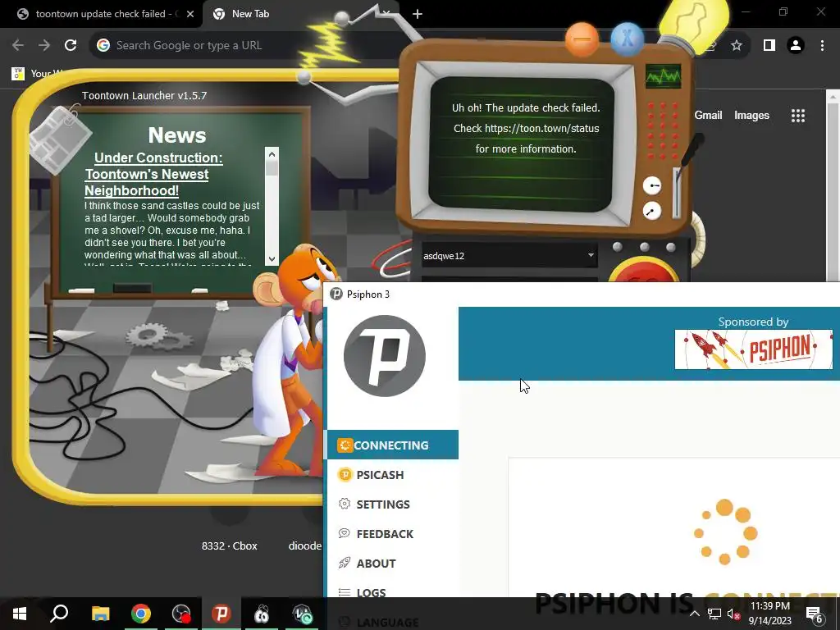Click the Chrome icon on the taskbar

click(141, 614)
